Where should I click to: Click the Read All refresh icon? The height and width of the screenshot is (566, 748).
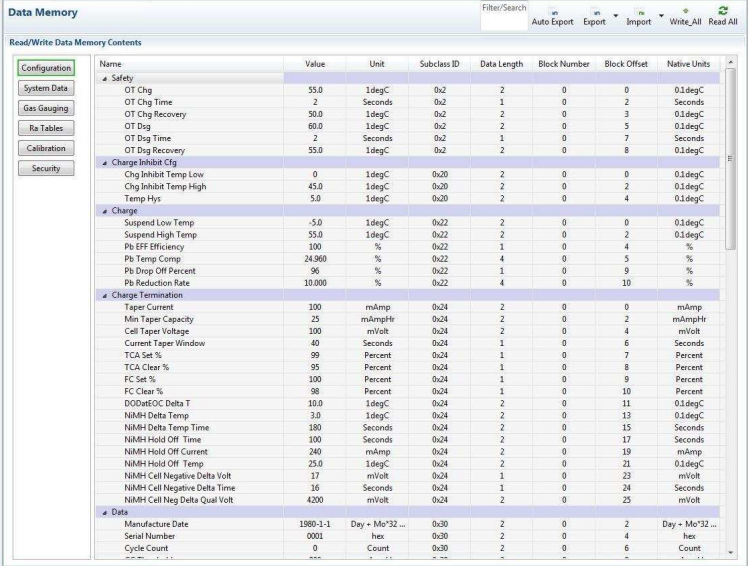pyautogui.click(x=723, y=10)
